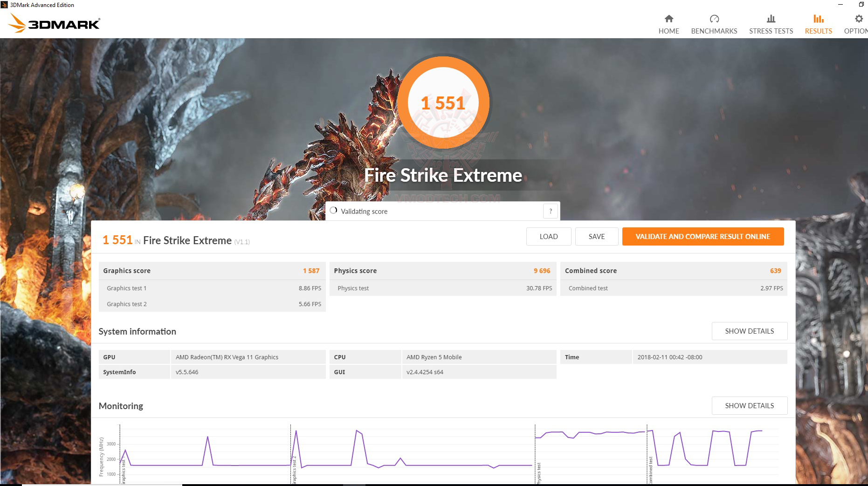Image resolution: width=868 pixels, height=486 pixels.
Task: Click the System information heading
Action: [x=138, y=331]
